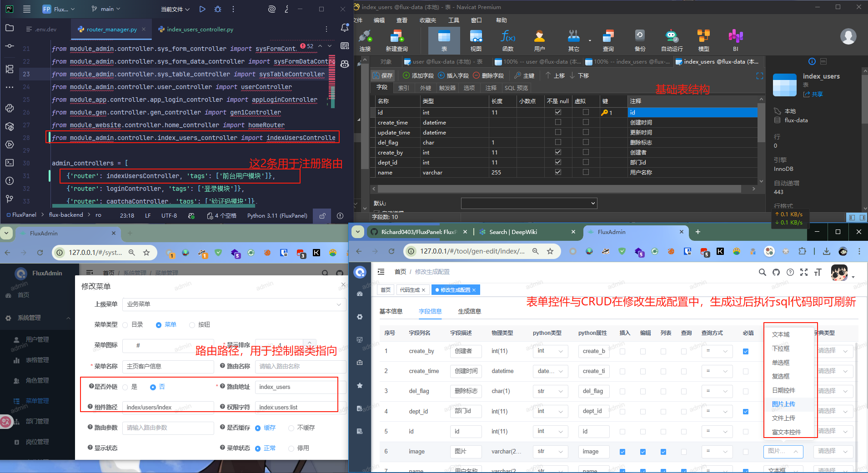Collapse 系统管理 sidebar menu group
Viewport: 868px width, 473px height.
click(37, 318)
